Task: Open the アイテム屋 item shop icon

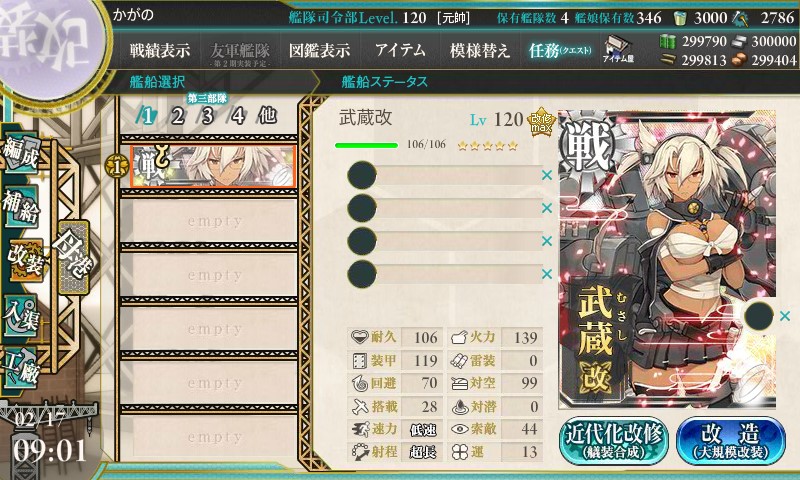Action: pyautogui.click(x=618, y=49)
